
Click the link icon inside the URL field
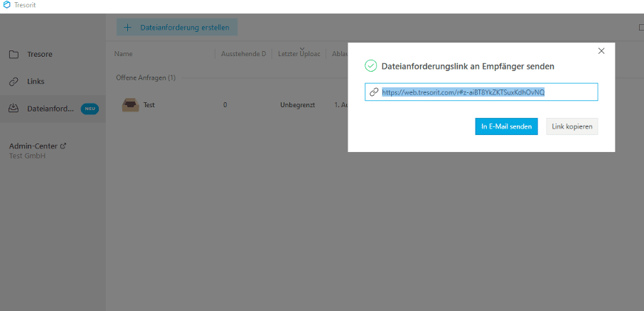pyautogui.click(x=374, y=92)
